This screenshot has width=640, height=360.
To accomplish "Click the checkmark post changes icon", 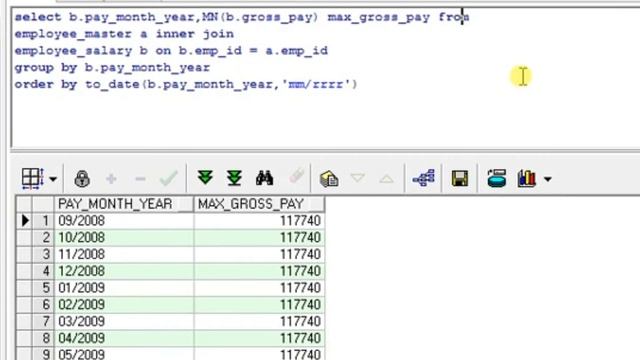I will [169, 178].
